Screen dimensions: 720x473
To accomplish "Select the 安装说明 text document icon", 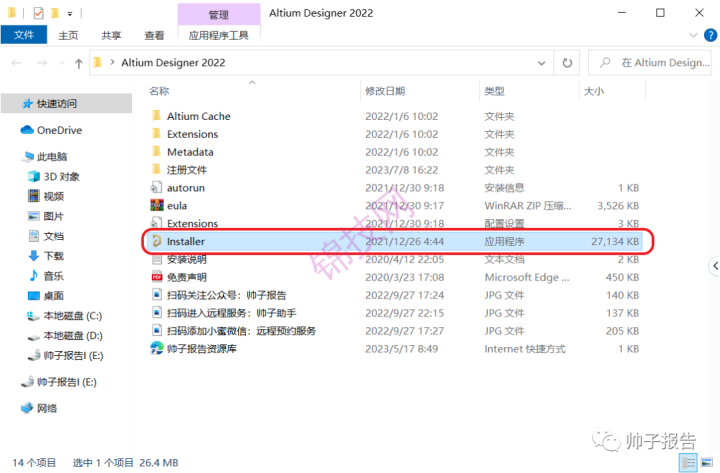I will click(157, 259).
